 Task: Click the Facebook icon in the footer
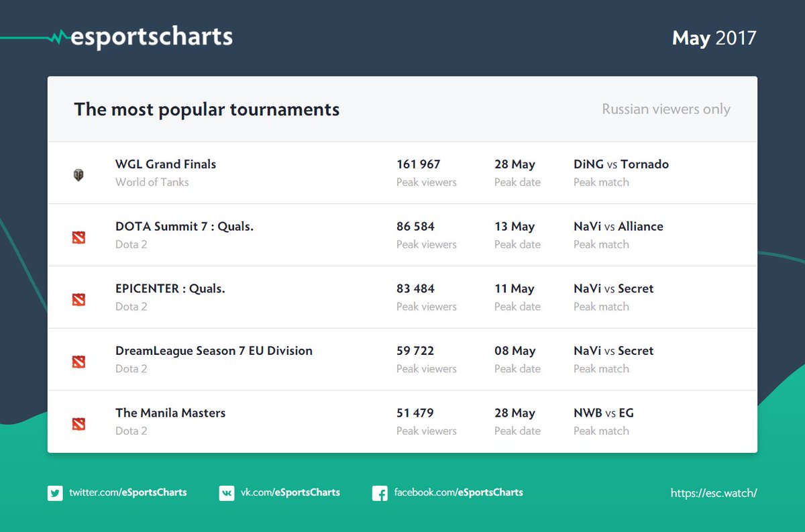coord(380,494)
